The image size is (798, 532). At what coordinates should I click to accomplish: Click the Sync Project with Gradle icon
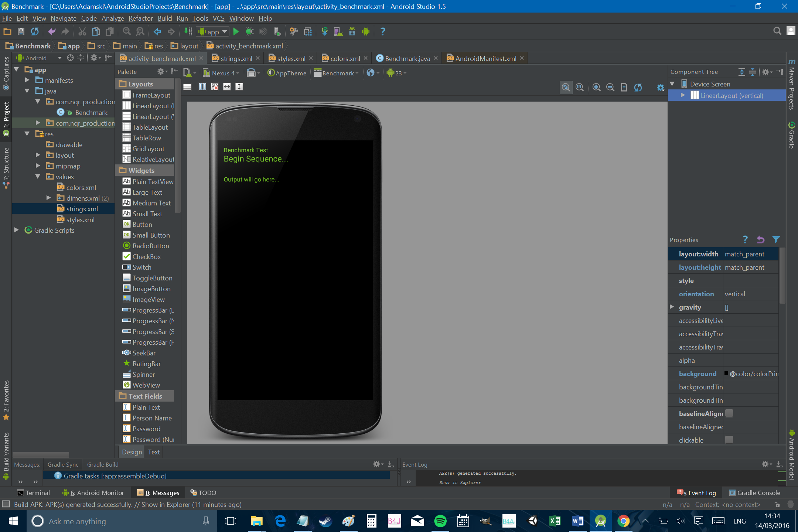tap(325, 32)
